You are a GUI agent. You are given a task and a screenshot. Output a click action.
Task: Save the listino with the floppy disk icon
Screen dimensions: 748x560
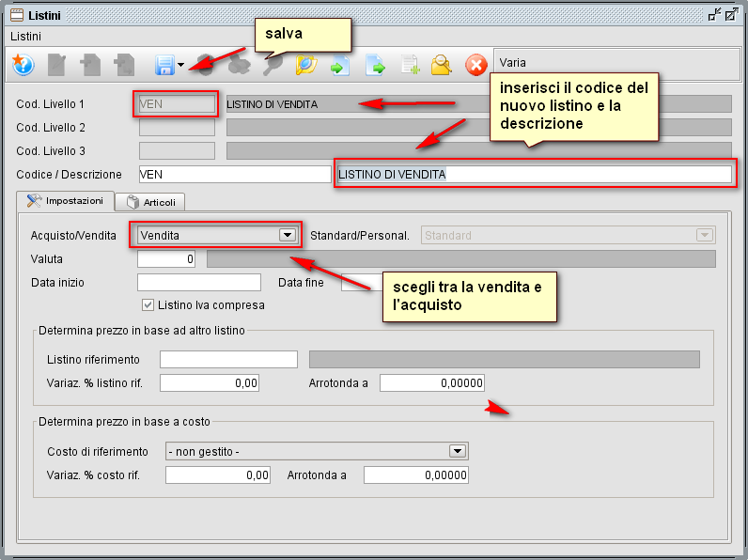(x=164, y=65)
